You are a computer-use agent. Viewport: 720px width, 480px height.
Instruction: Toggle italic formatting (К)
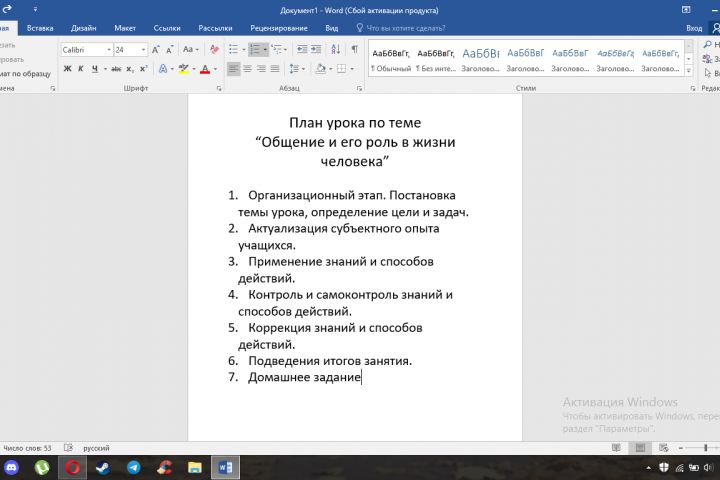point(81,69)
